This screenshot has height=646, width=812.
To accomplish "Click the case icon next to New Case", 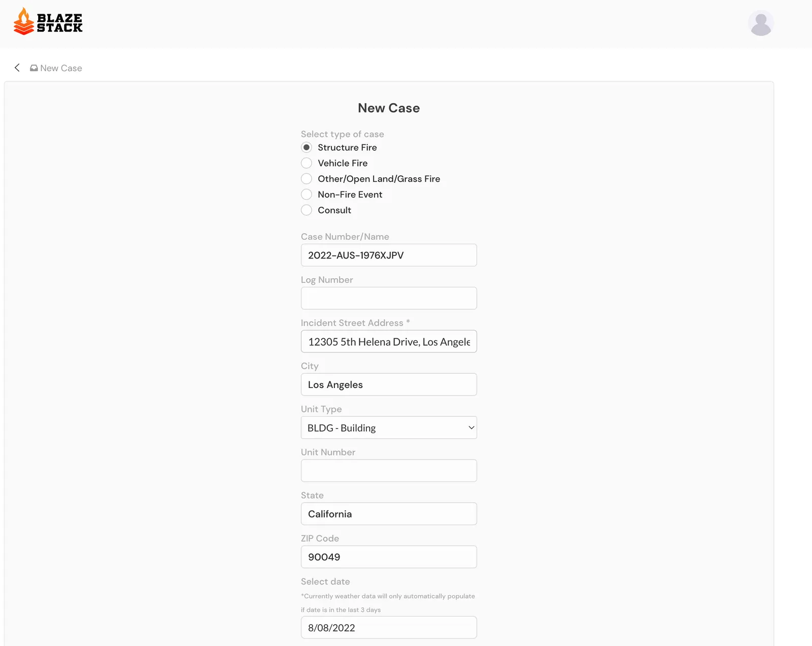I will click(x=33, y=67).
